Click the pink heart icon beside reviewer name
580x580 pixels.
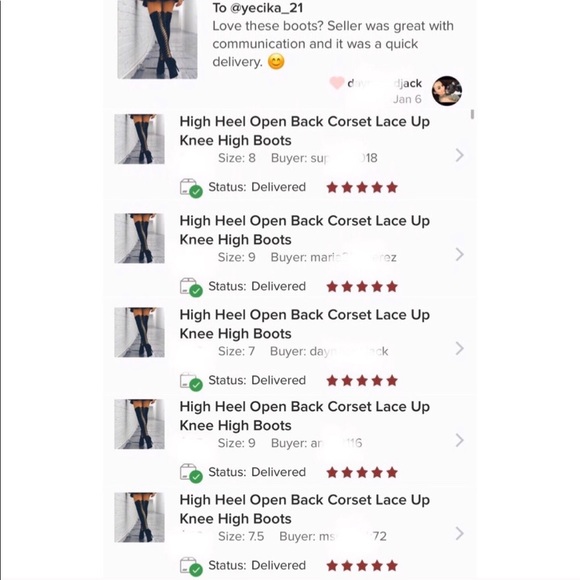point(337,83)
